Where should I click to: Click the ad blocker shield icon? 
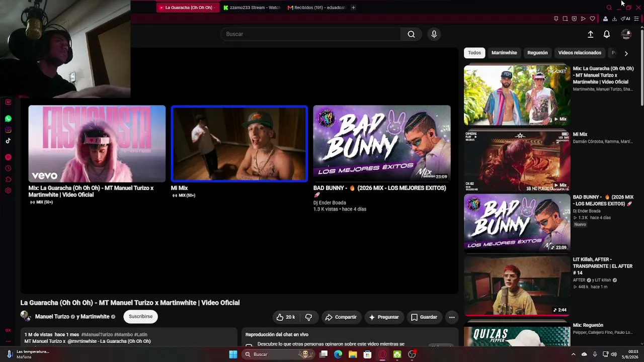[574, 19]
